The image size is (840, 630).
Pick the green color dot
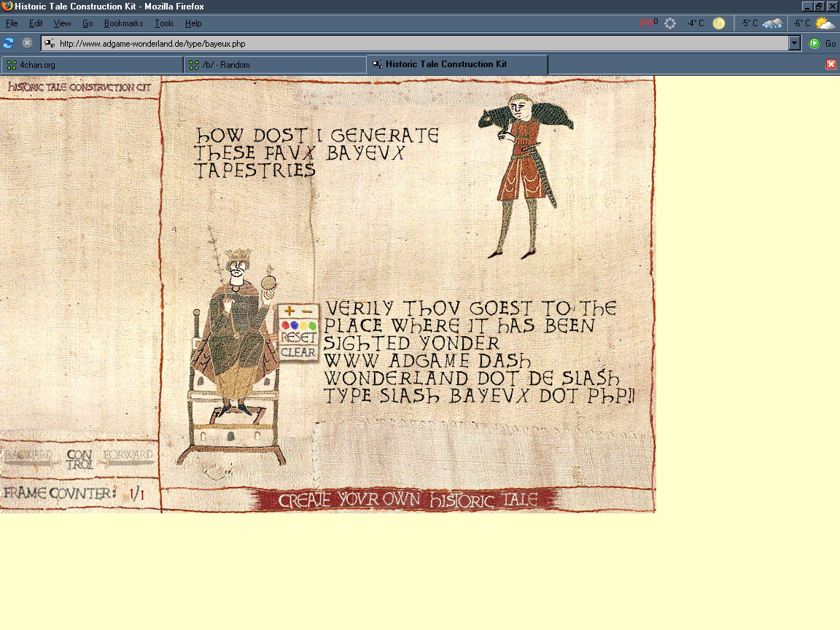312,325
